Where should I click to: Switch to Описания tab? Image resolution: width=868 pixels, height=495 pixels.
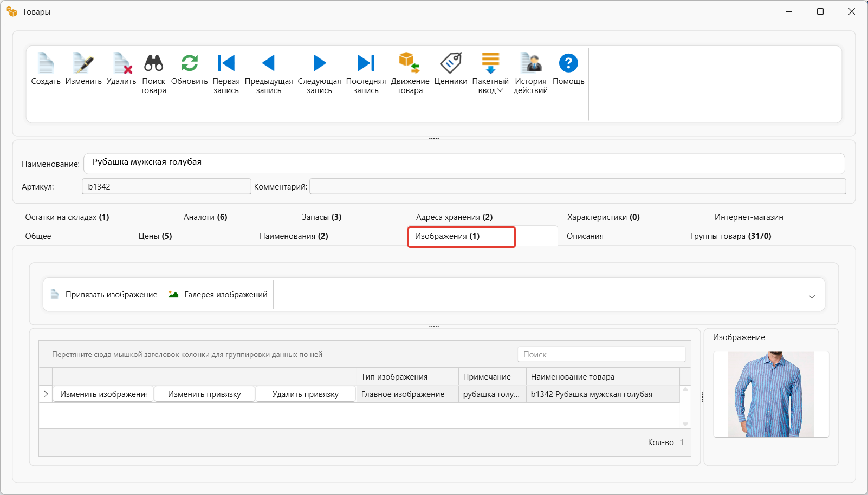tap(585, 236)
